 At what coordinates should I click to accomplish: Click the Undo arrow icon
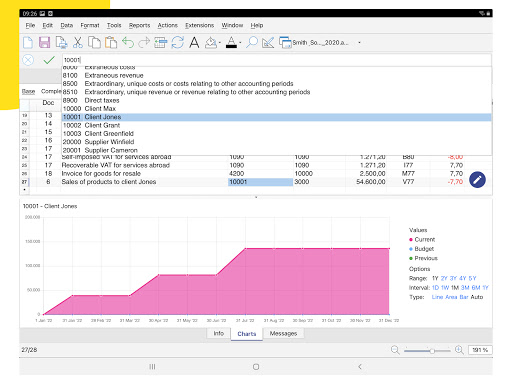point(128,43)
